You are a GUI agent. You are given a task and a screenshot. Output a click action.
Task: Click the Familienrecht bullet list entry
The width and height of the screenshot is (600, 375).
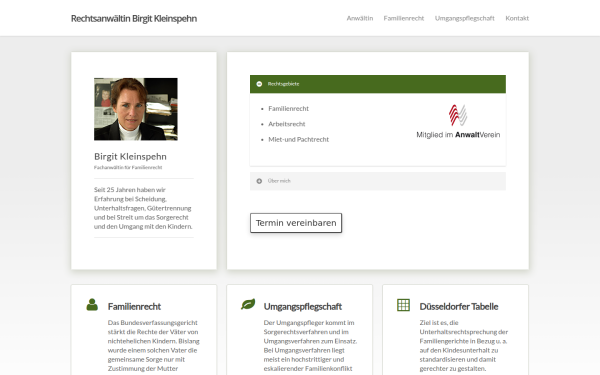289,109
